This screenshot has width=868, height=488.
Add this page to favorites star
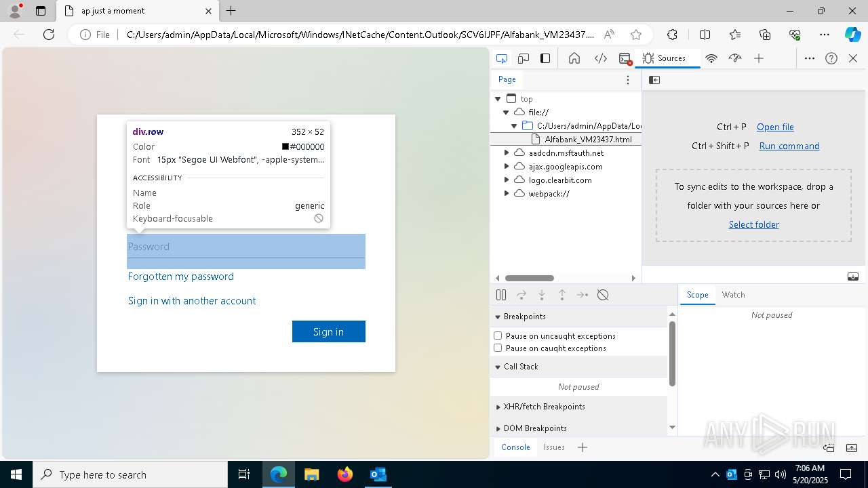coord(635,35)
